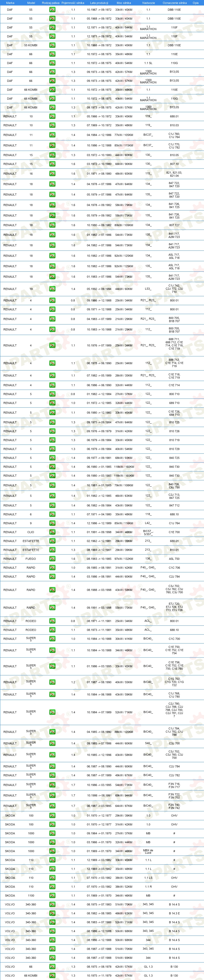The height and width of the screenshot is (980, 204).
Task: Select the 'MBX de Luxe' body cell
Action: click(148, 851)
